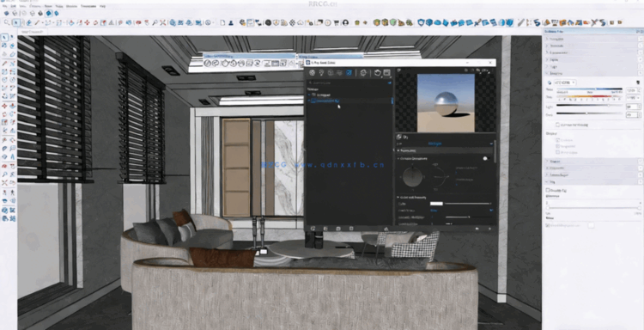644x330 pixels.
Task: Open V-Ray Asset Editor from floating V-Ray toolbar
Action: coord(208,64)
